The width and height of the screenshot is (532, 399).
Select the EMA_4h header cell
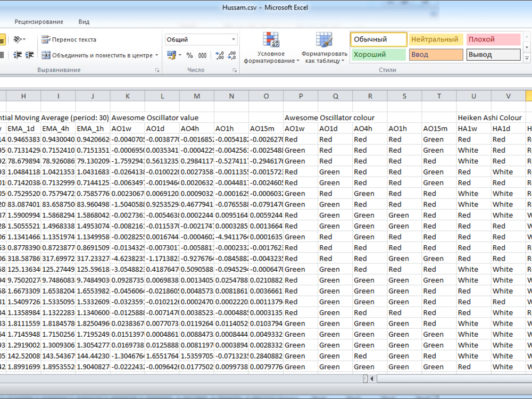pos(58,129)
